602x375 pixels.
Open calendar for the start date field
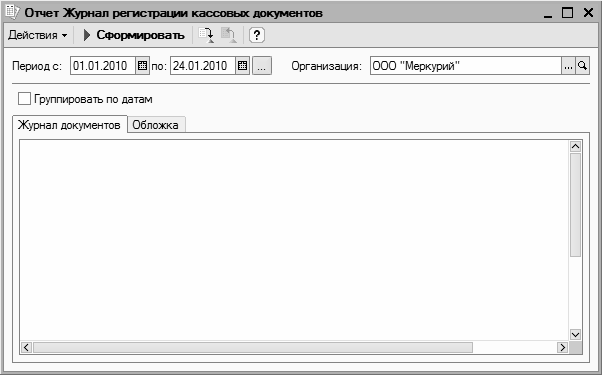(142, 66)
